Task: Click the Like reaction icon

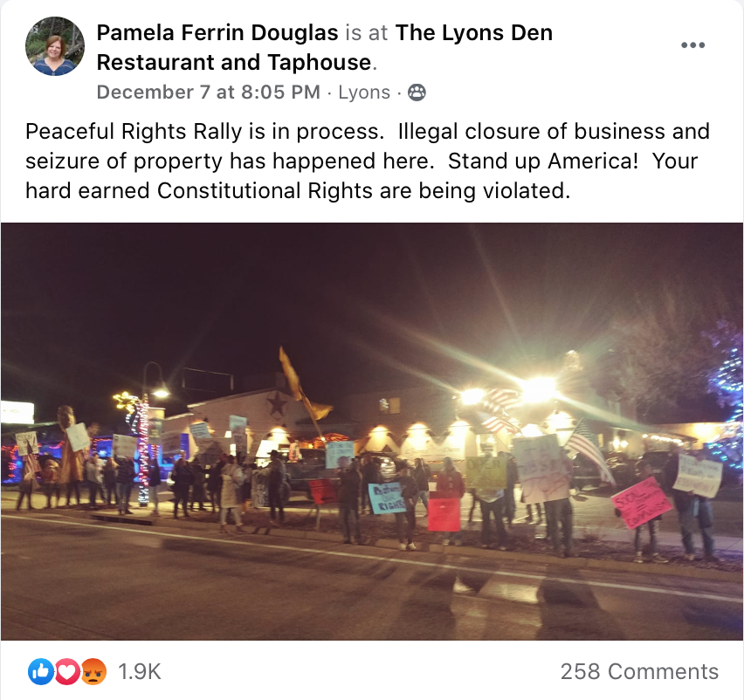Action: click(x=41, y=671)
